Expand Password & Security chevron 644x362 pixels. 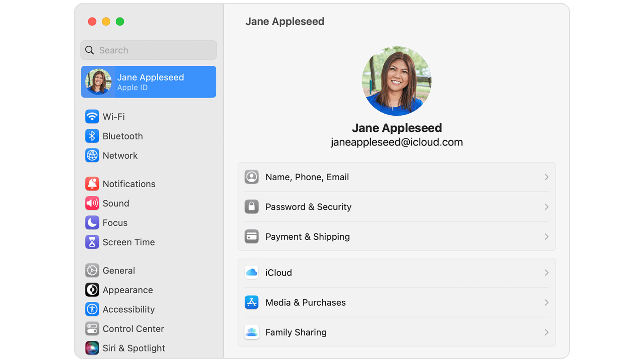click(x=546, y=207)
